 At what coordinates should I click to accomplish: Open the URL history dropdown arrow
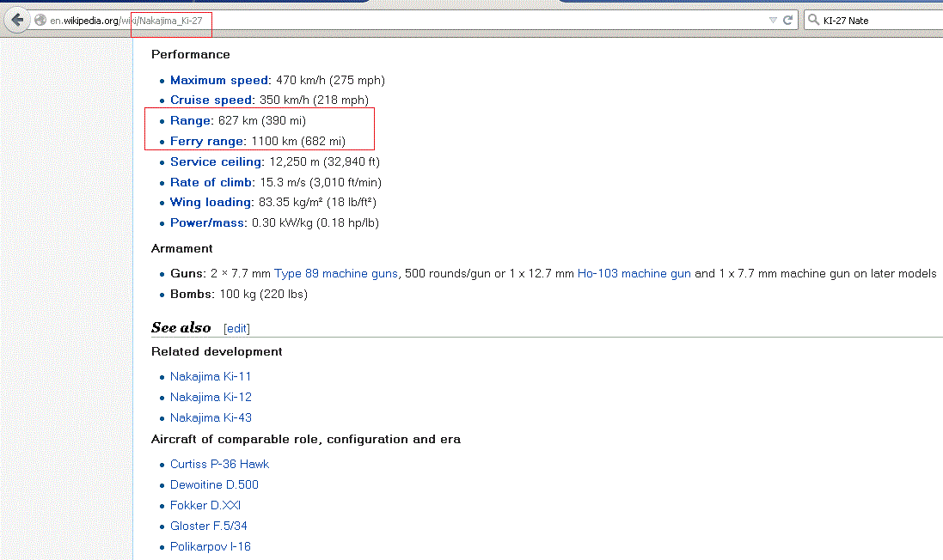point(773,20)
